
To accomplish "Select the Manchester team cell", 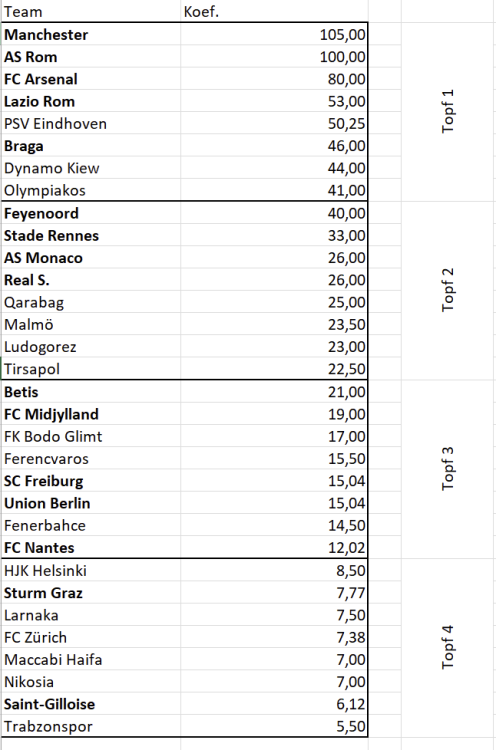I will [91, 34].
